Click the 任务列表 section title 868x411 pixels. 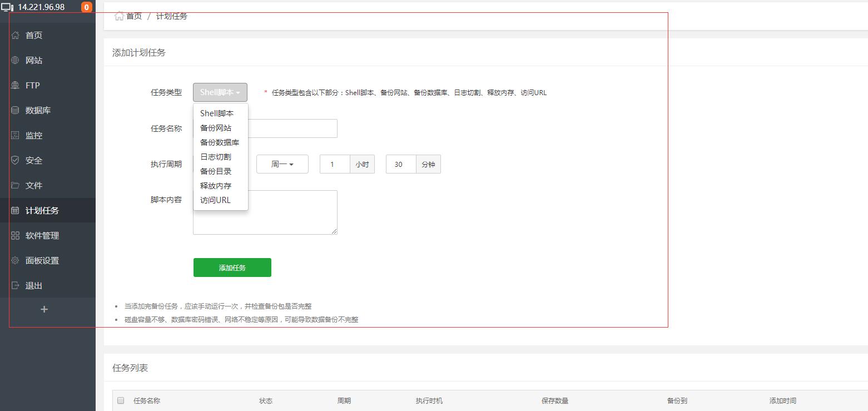point(130,368)
